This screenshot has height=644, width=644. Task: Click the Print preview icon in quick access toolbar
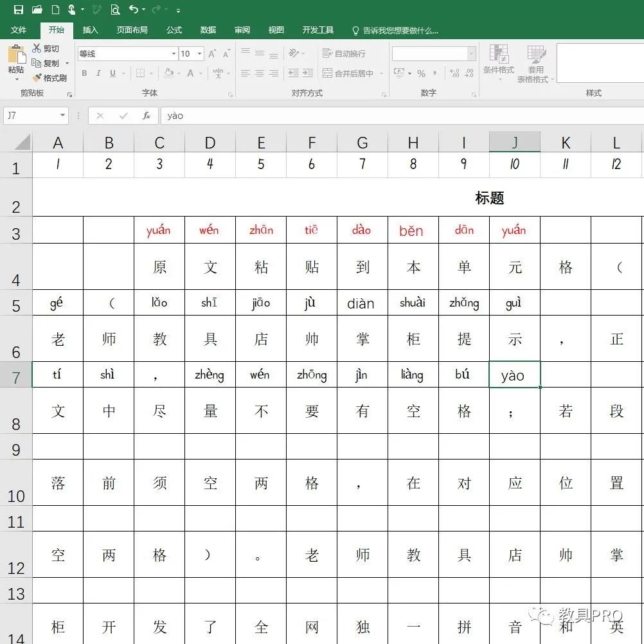pos(116,10)
